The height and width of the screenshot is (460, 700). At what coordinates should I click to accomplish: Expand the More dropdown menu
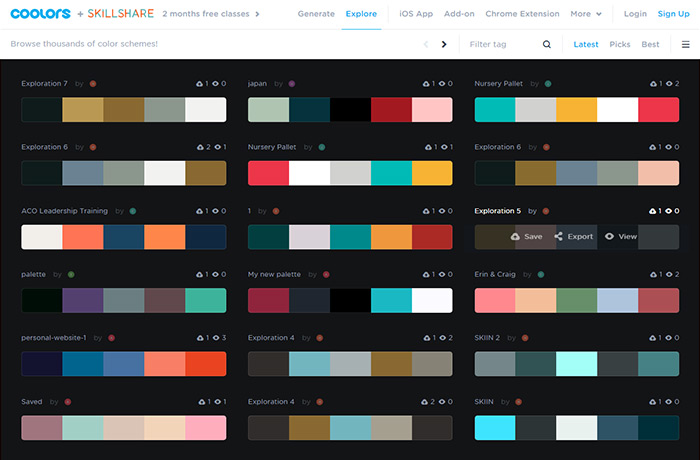pos(586,14)
